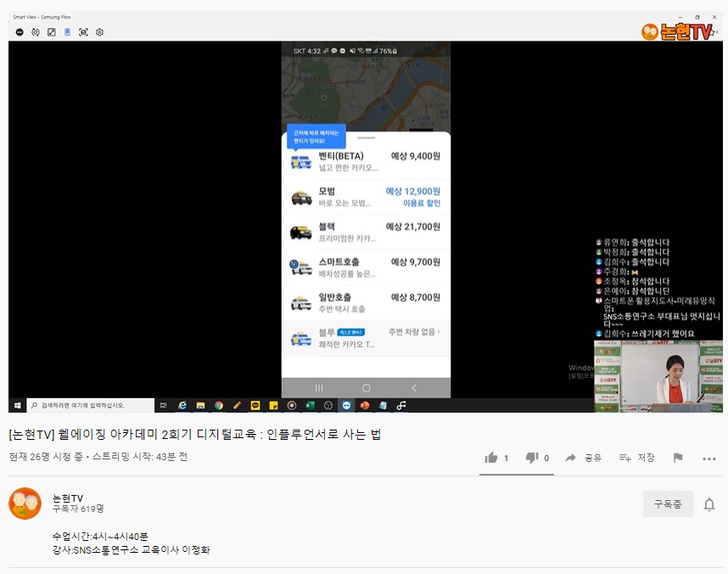Click the fullscreen icon in Smart View toolbar
728x574 pixels.
pos(52,32)
